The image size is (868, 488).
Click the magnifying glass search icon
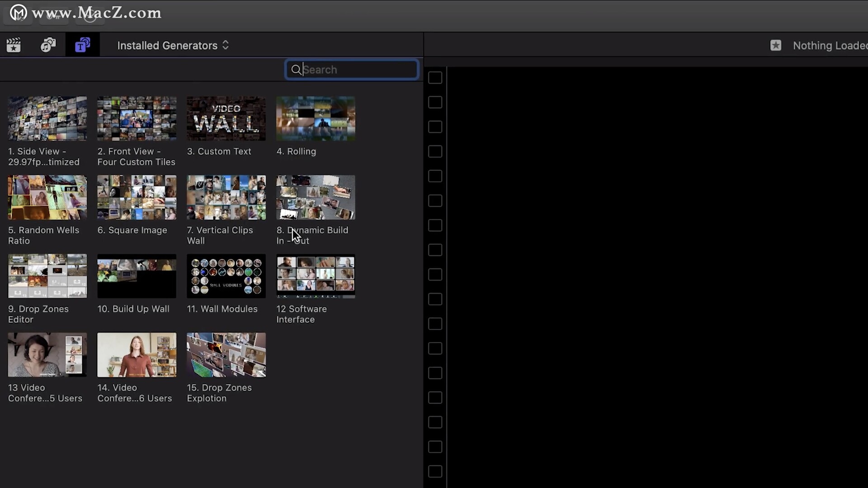coord(296,70)
